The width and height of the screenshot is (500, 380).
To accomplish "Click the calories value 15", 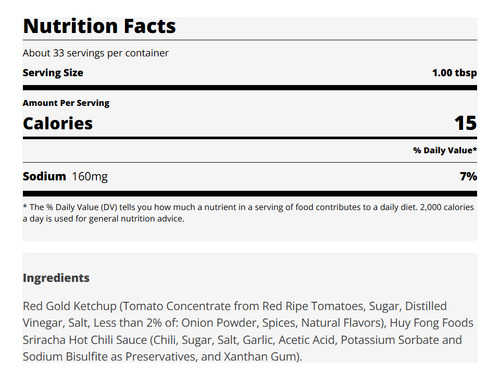I will (466, 123).
